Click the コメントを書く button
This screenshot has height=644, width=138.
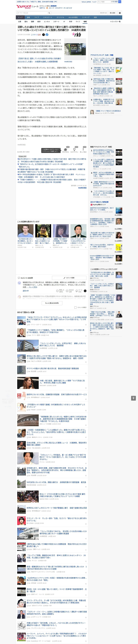(x=69, y=278)
